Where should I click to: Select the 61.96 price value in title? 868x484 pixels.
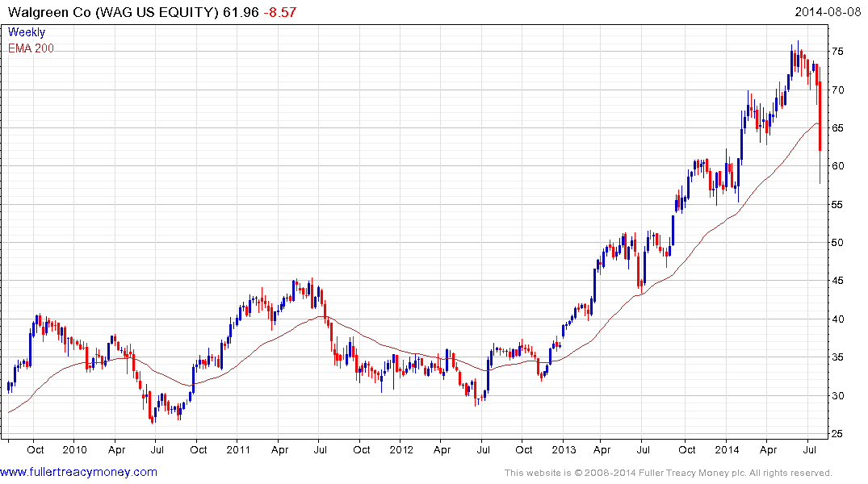pos(241,12)
